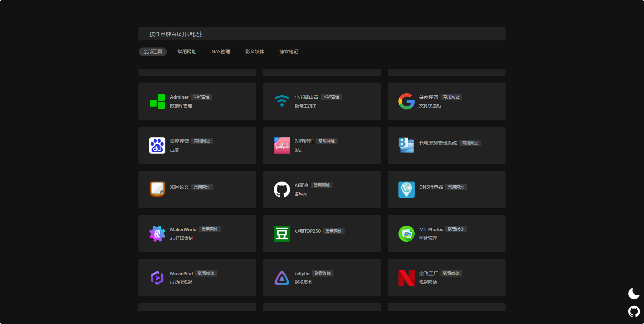This screenshot has height=324, width=644.
Task: Click the 自动化观影 description text
Action: [x=181, y=282]
